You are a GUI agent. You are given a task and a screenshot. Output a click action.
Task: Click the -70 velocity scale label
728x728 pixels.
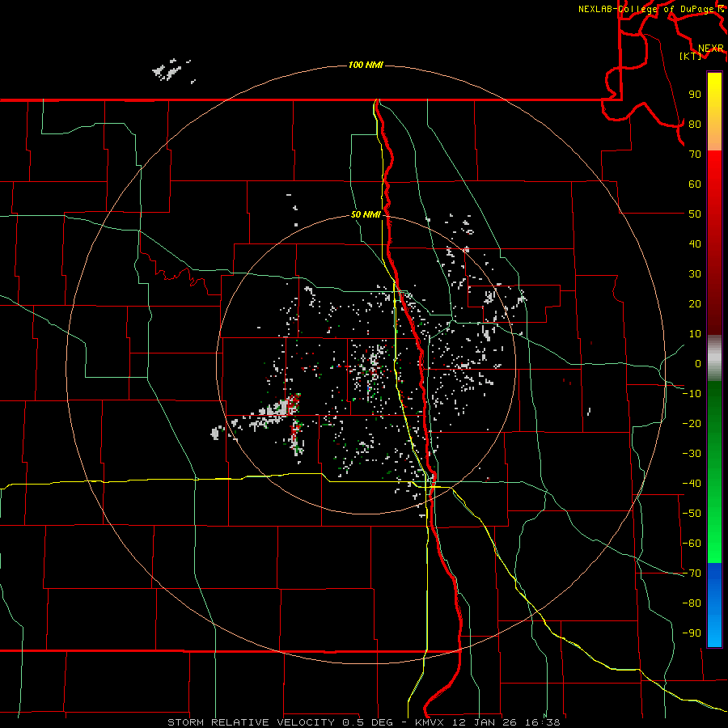click(692, 574)
